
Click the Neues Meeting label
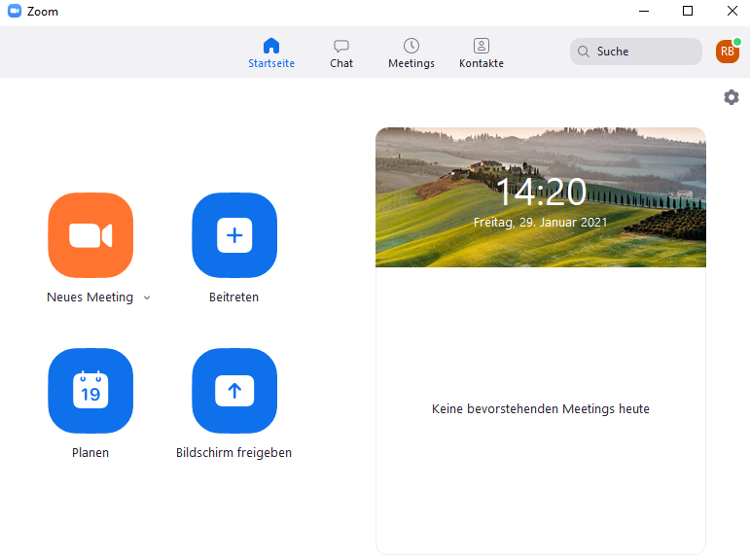click(x=89, y=297)
